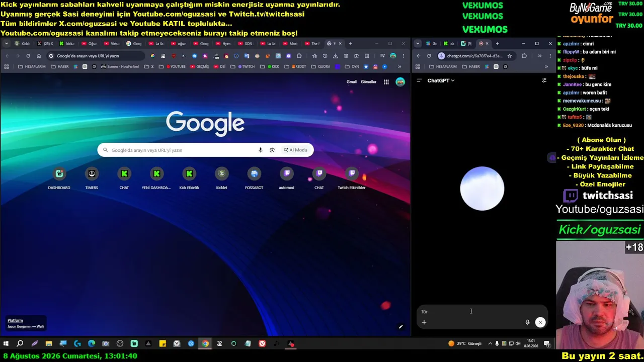644x362 pixels.
Task: Open the Windows Start menu
Action: click(x=6, y=344)
